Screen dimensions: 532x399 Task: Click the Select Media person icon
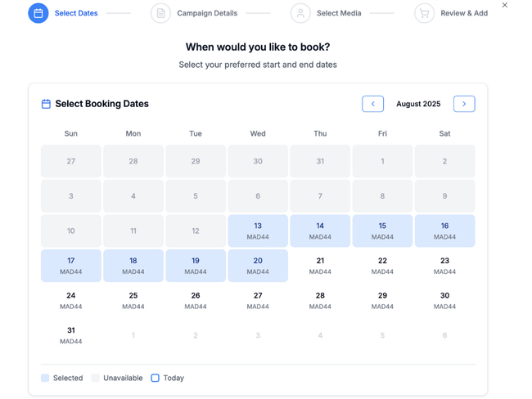pyautogui.click(x=300, y=13)
